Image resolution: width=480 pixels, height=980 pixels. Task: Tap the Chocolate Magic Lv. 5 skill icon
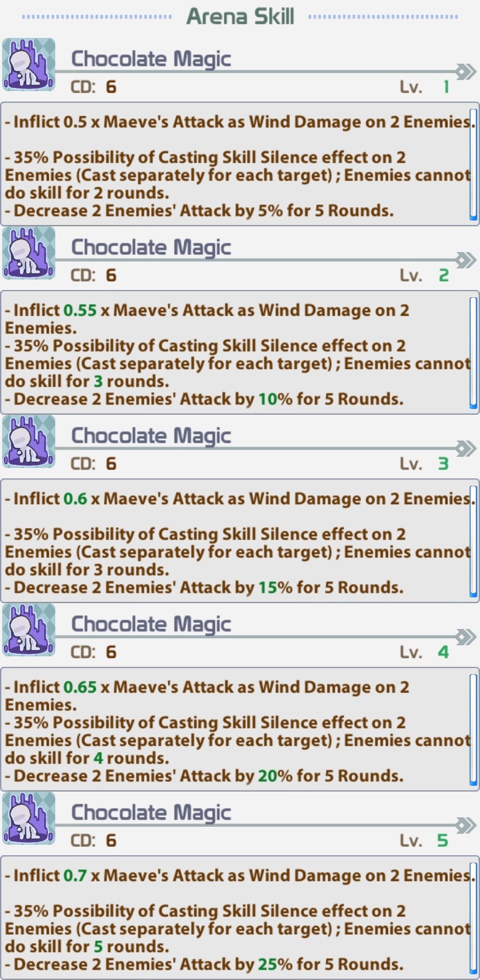pyautogui.click(x=29, y=818)
